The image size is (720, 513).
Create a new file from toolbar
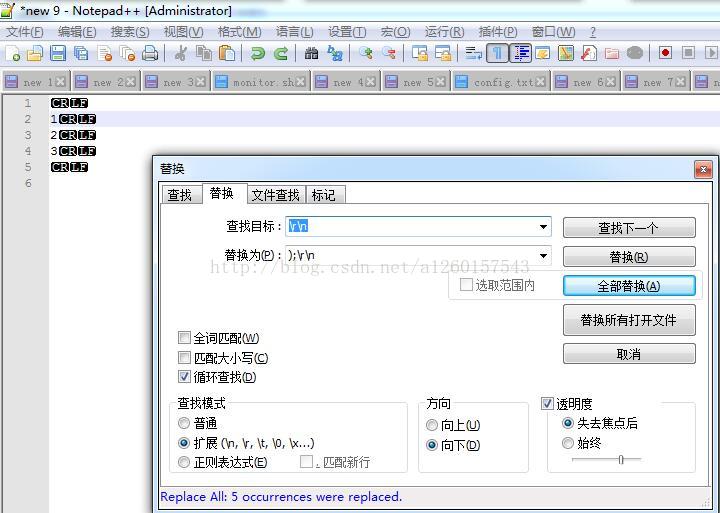[x=12, y=53]
